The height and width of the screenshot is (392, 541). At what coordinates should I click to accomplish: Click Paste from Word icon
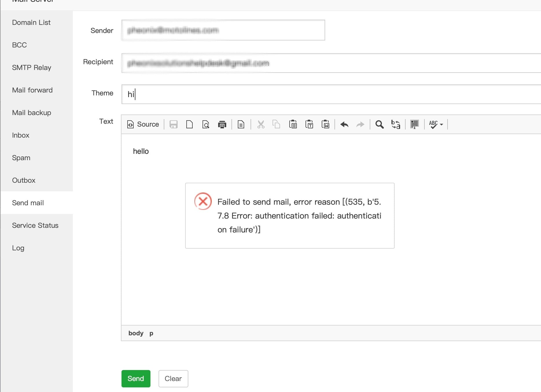(x=325, y=124)
